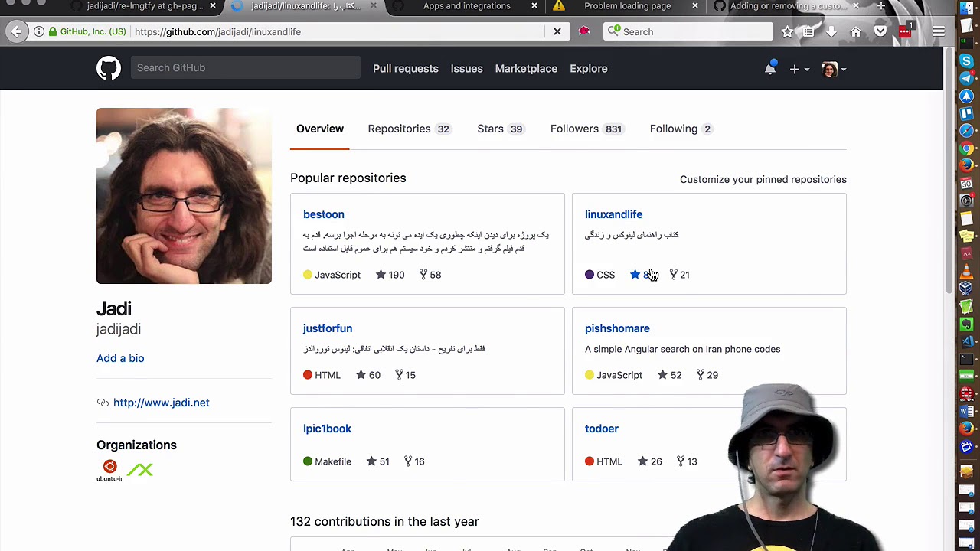Select the Stars 39 tab

pyautogui.click(x=500, y=129)
